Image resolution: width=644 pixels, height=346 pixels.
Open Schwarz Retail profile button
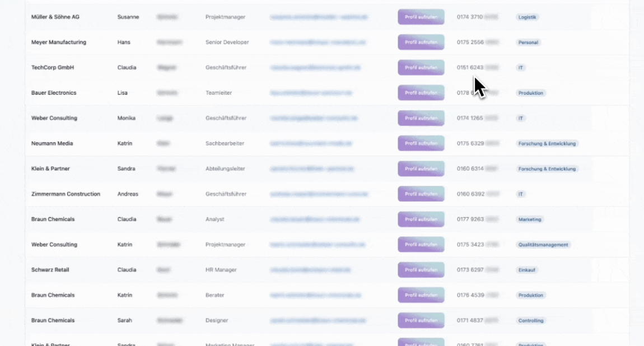click(421, 270)
